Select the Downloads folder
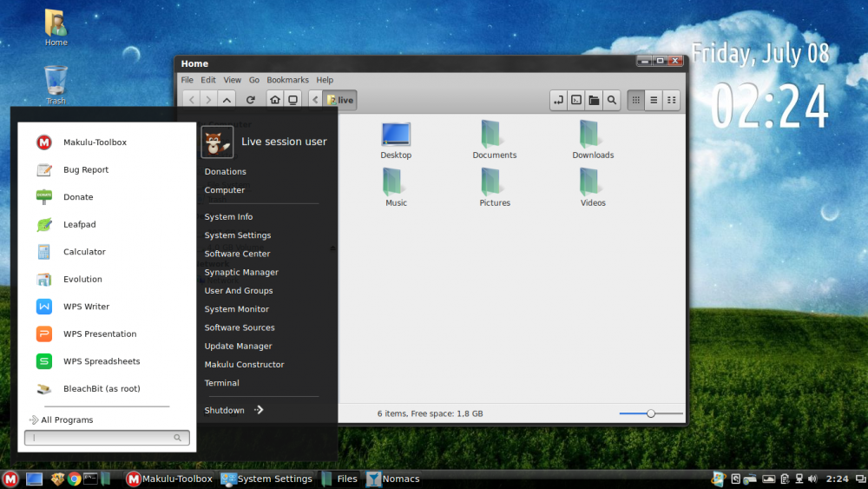The height and width of the screenshot is (489, 868). click(x=593, y=141)
